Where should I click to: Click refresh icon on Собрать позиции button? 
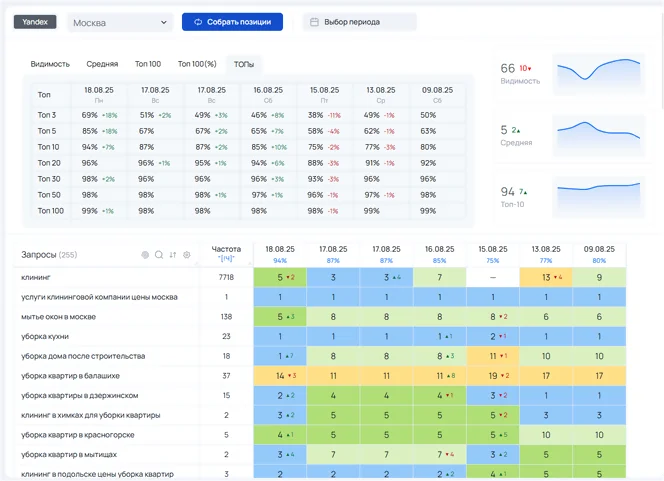(198, 22)
